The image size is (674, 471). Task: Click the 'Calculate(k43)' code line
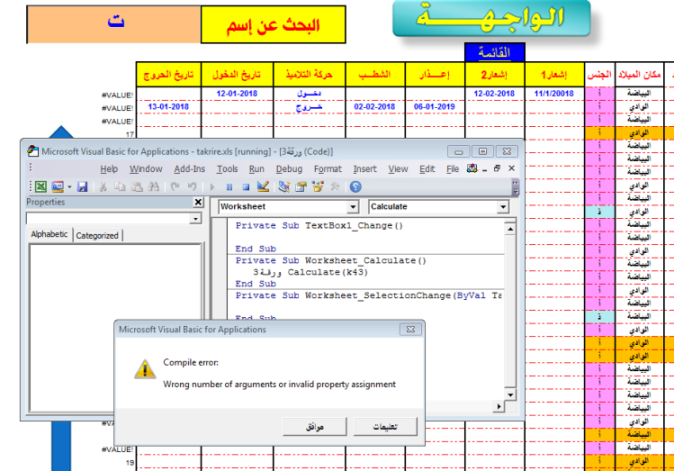click(310, 272)
